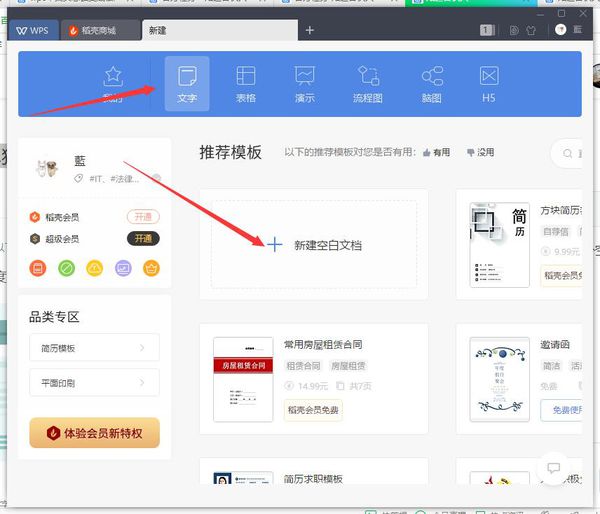This screenshot has width=600, height=514.
Task: Click the 邀请函 title
Action: coord(555,344)
